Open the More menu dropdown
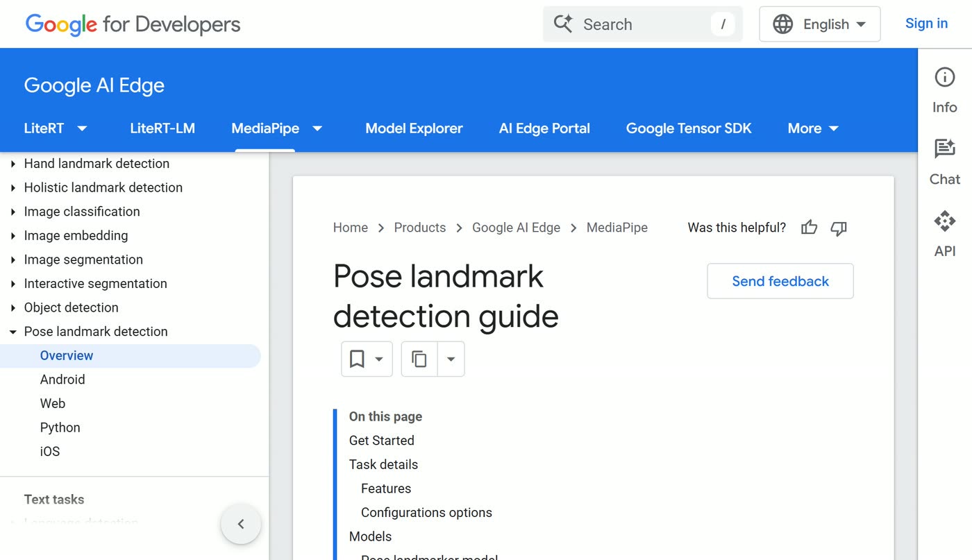The height and width of the screenshot is (560, 972). [x=813, y=128]
